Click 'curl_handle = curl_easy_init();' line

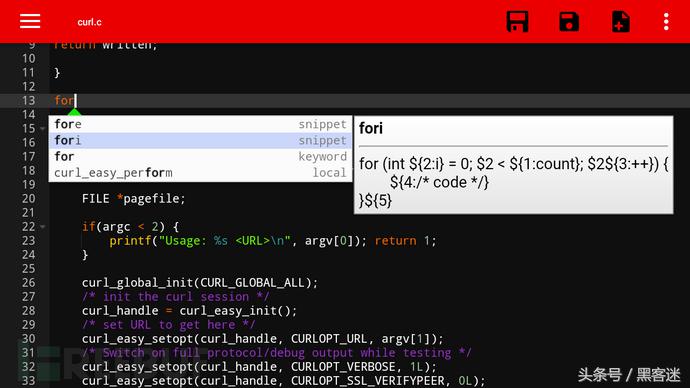[189, 311]
